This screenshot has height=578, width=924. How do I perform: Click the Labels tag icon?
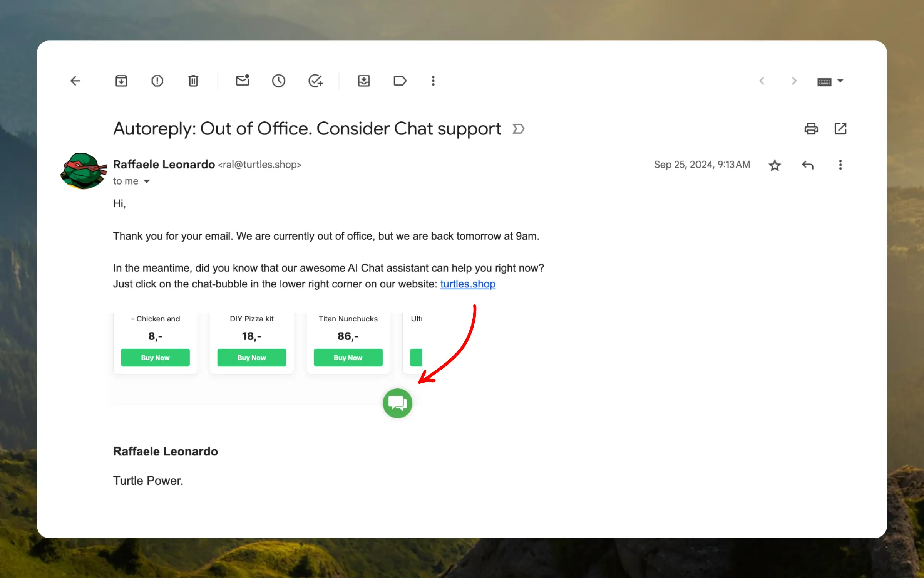pos(400,81)
